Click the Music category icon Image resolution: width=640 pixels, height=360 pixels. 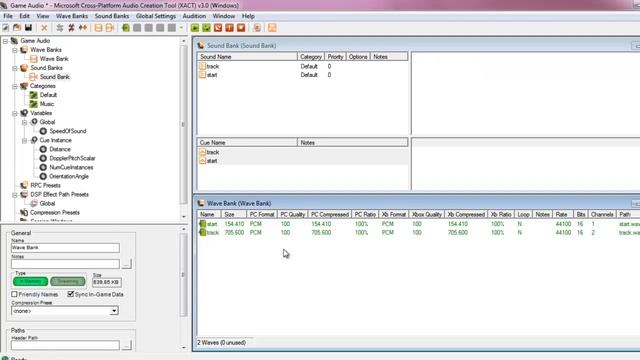click(33, 104)
